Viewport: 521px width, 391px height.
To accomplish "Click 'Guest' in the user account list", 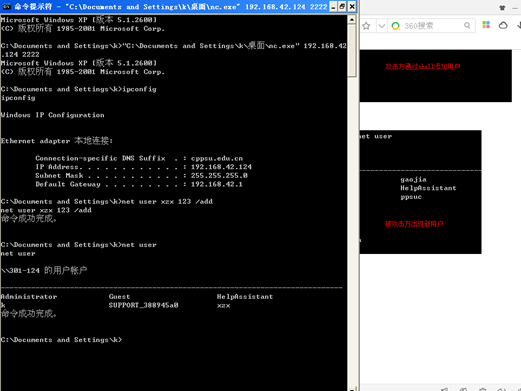I will tap(119, 296).
